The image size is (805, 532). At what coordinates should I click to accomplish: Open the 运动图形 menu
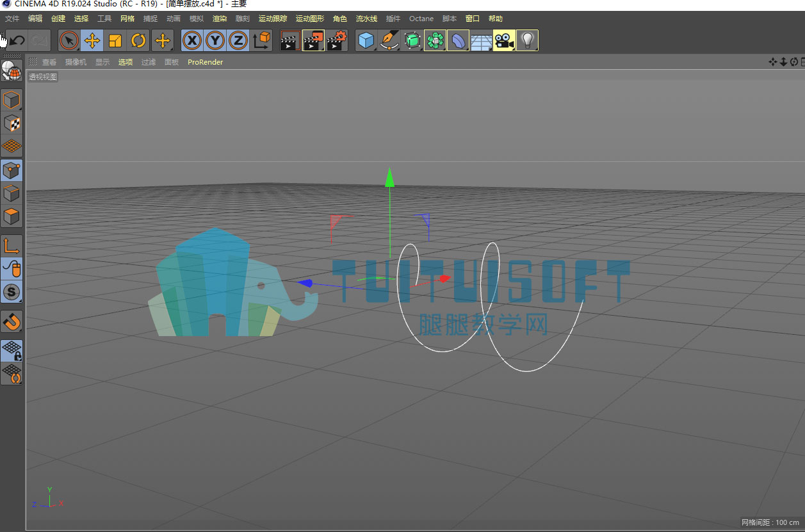(310, 19)
